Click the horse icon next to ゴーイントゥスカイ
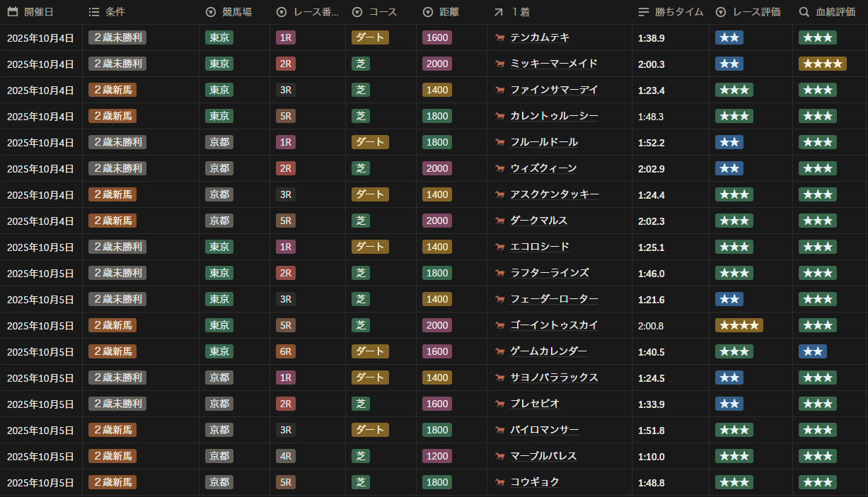Screen dimensions: 868x497 [x=500, y=326]
